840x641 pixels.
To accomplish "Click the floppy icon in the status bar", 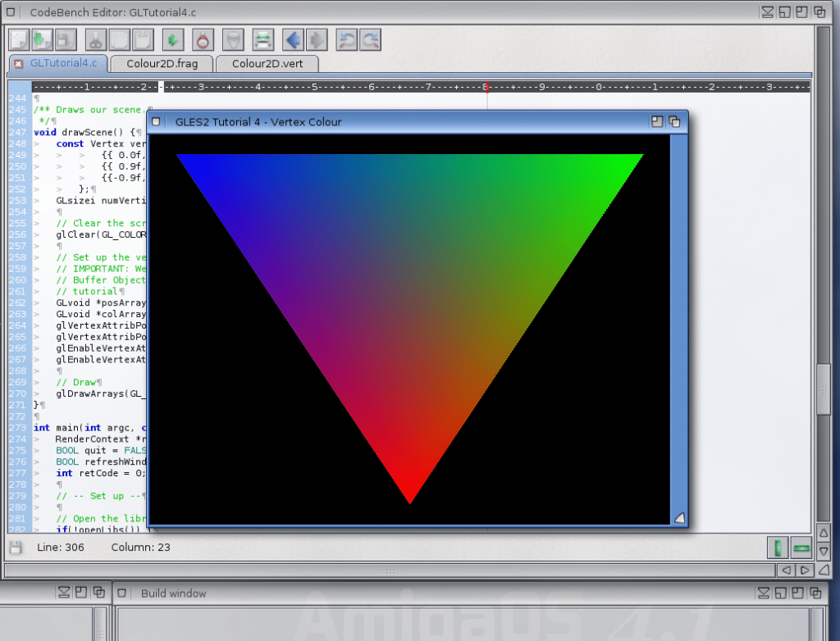I will coord(16,547).
